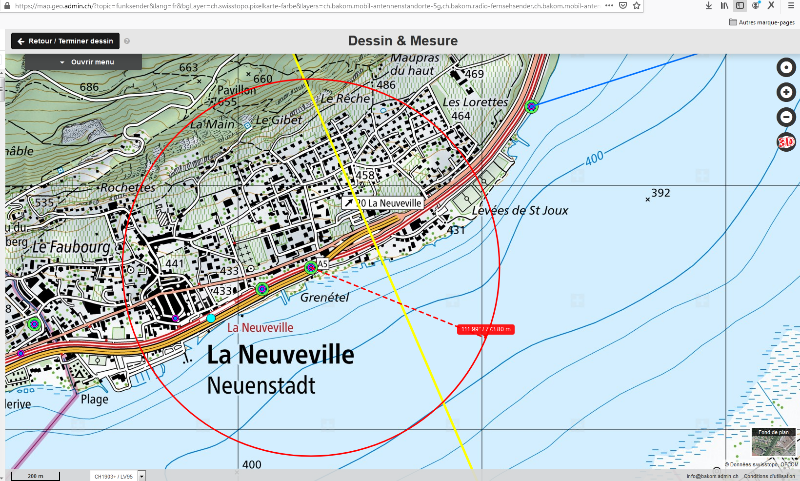
Task: Click the Fond de plan background thumbnail
Action: [773, 442]
